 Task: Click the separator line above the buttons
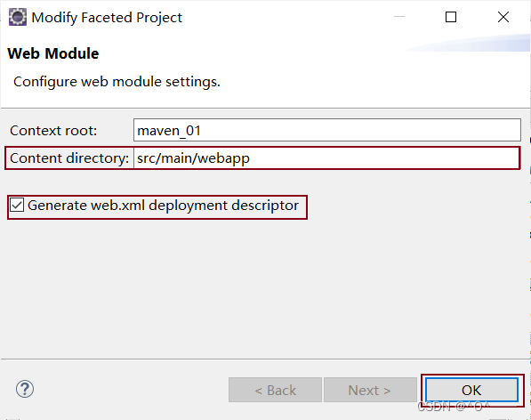(x=265, y=359)
